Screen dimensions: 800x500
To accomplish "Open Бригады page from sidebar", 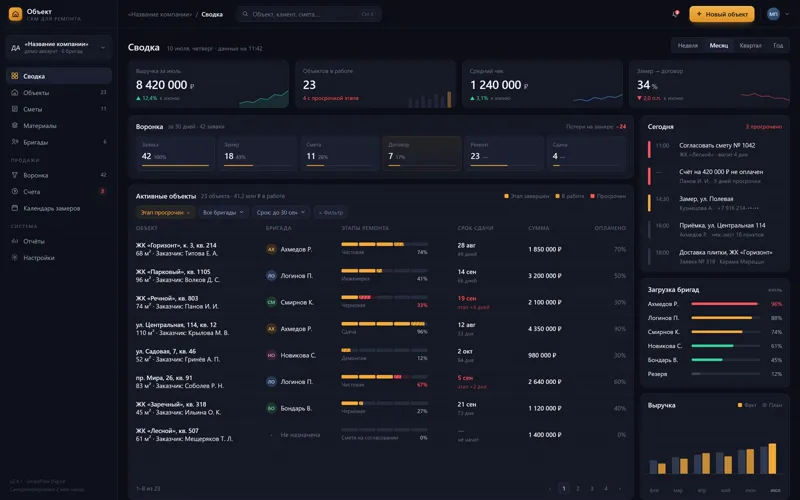I will 59,142.
